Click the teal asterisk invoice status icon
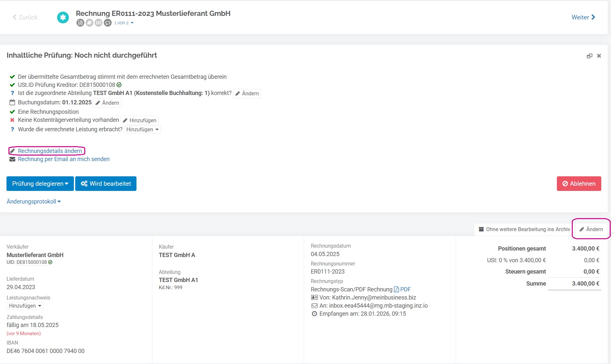Image resolution: width=611 pixels, height=364 pixels. (63, 18)
